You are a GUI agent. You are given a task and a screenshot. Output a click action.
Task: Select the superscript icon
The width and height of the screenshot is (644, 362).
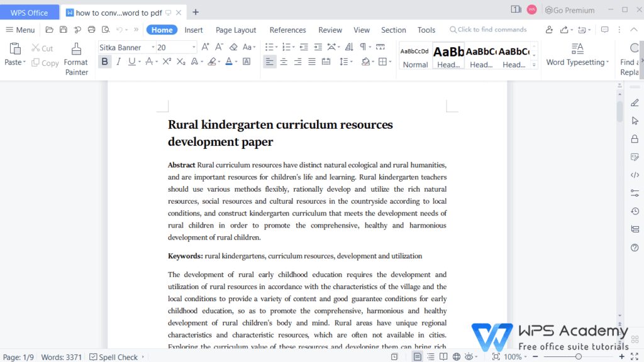pos(165,62)
